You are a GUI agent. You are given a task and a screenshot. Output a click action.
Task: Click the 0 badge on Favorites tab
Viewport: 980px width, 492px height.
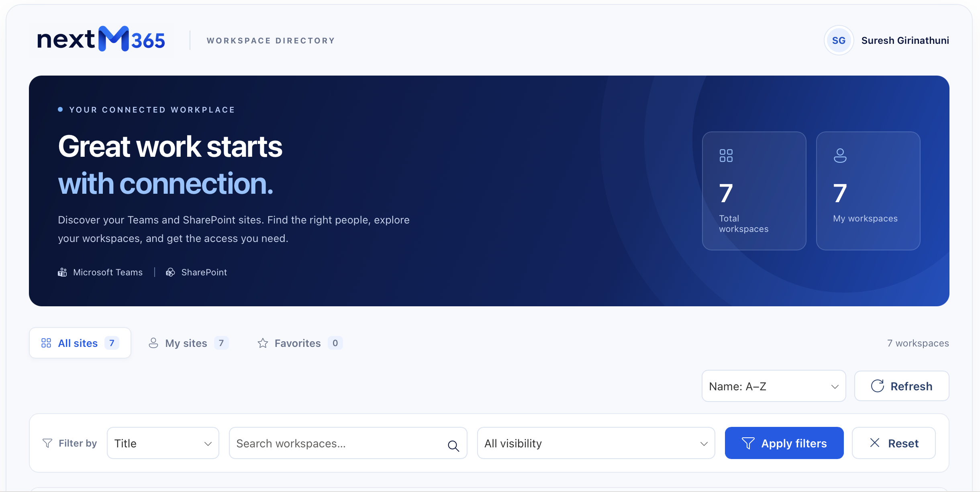335,343
